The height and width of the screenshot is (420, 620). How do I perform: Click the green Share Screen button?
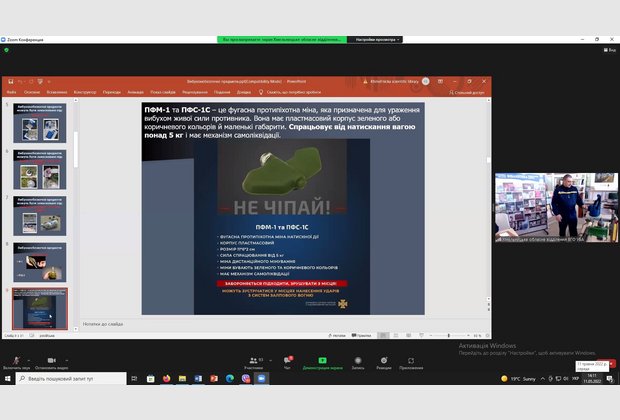[x=323, y=361]
